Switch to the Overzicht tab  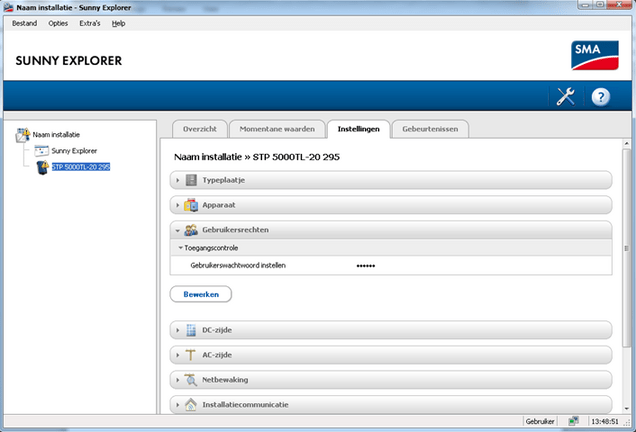[x=200, y=129]
